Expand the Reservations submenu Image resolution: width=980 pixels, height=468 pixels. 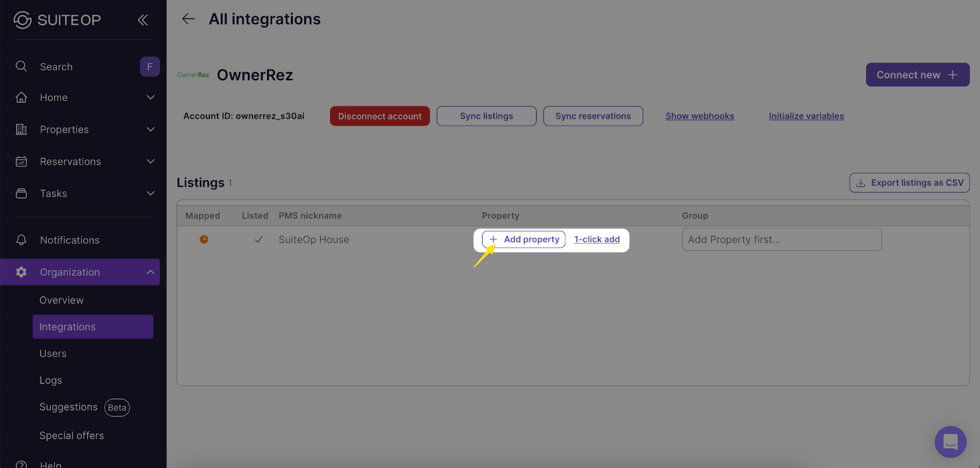click(x=151, y=161)
